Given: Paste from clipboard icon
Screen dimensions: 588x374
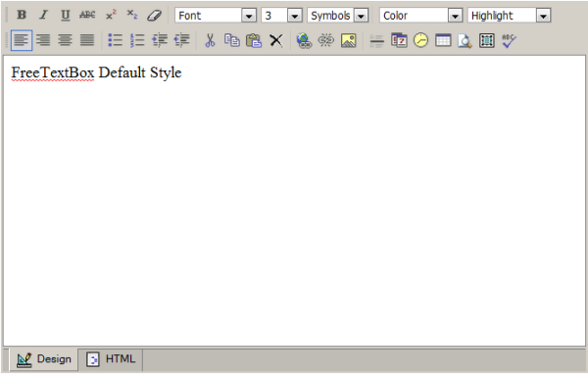Looking at the screenshot, I should pos(254,40).
